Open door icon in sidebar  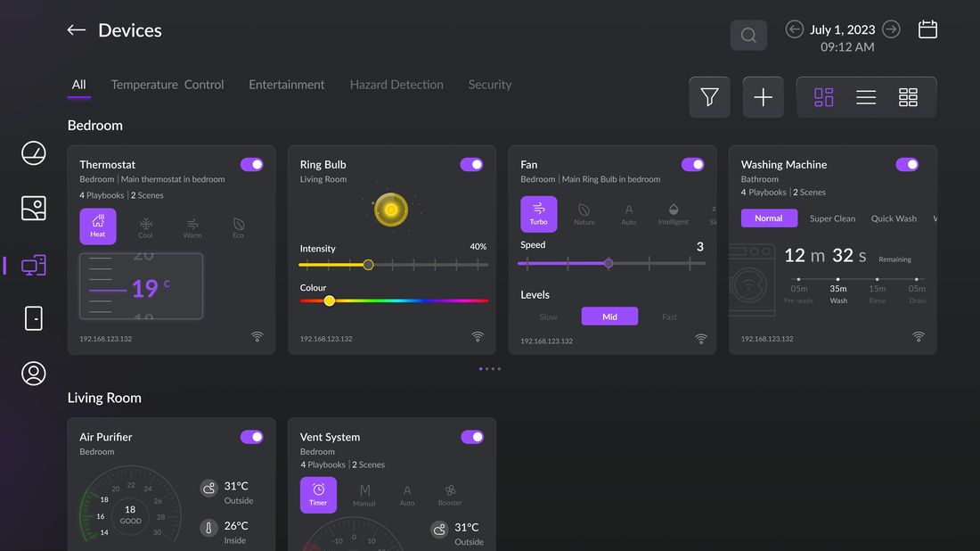click(34, 318)
